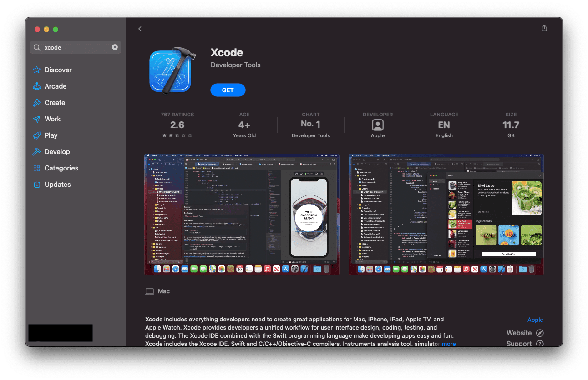Image resolution: width=588 pixels, height=380 pixels.
Task: Click the Discover star icon
Action: (37, 70)
